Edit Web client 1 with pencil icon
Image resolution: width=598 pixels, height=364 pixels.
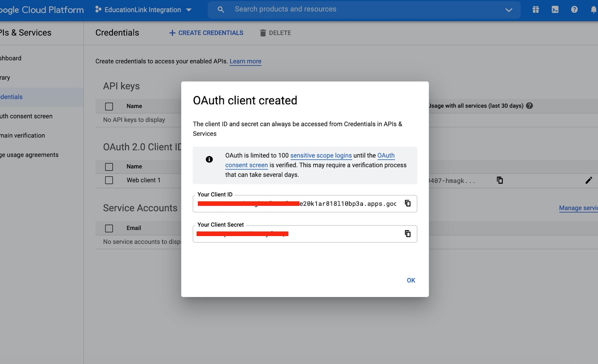(x=589, y=180)
